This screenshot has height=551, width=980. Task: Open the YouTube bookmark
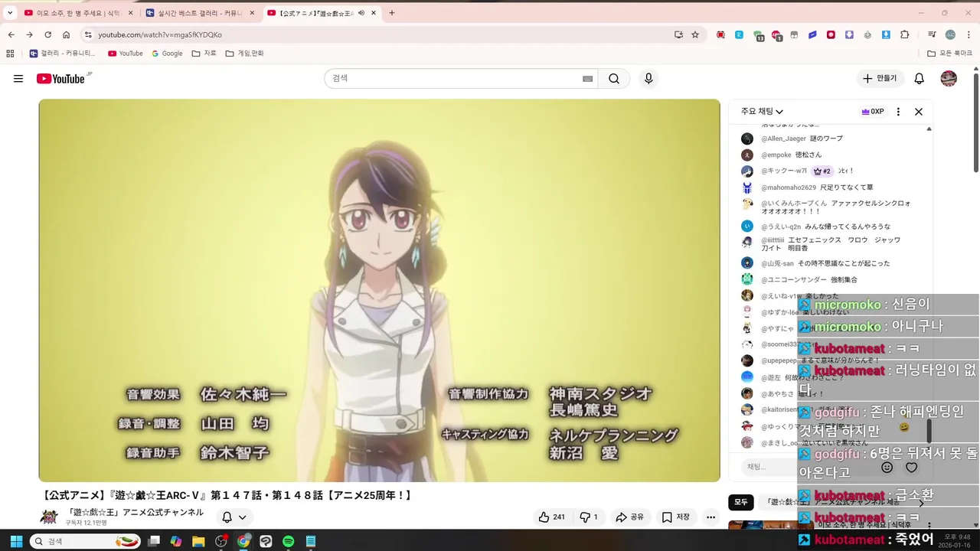[126, 54]
